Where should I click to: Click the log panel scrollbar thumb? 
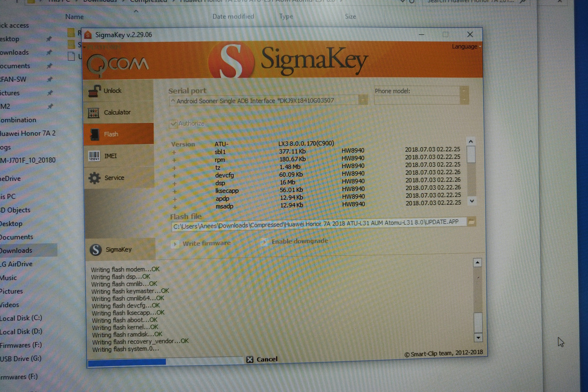tap(478, 322)
